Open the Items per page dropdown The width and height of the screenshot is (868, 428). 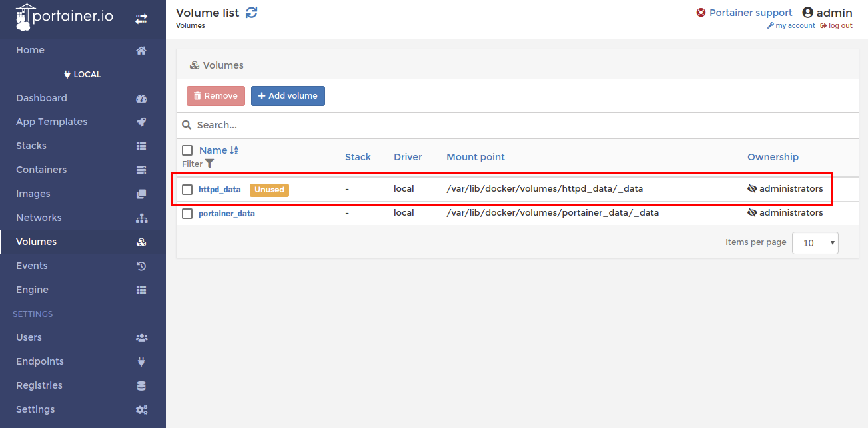coord(815,243)
